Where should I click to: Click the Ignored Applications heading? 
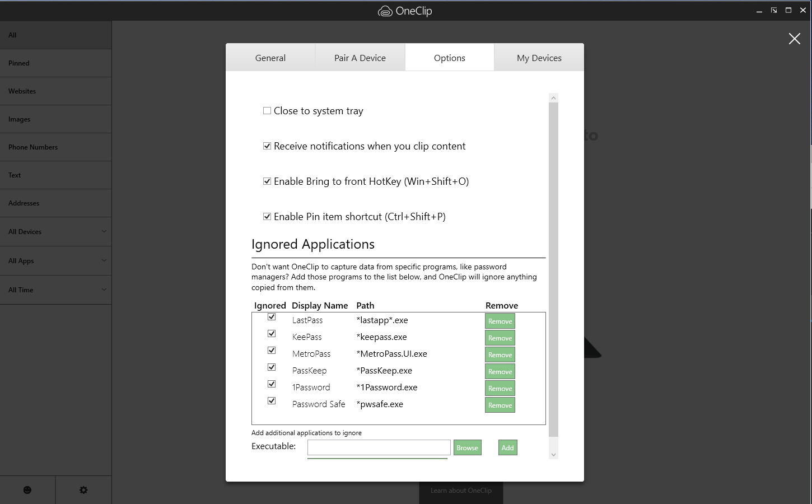[313, 244]
